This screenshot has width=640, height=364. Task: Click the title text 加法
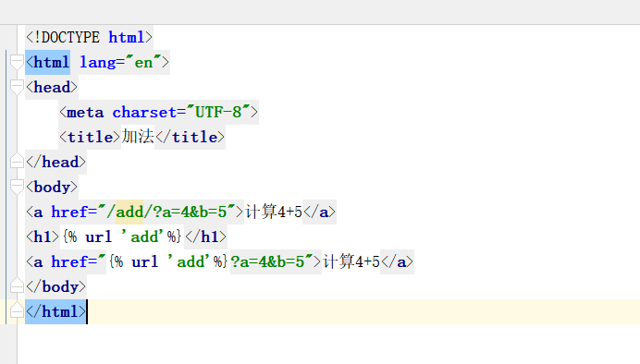(138, 137)
